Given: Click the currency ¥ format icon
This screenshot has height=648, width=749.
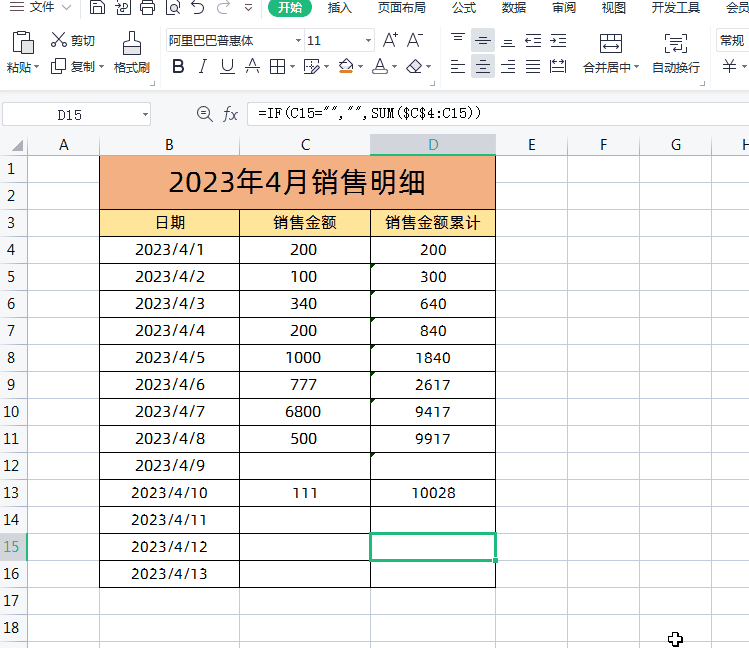Looking at the screenshot, I should [x=729, y=66].
